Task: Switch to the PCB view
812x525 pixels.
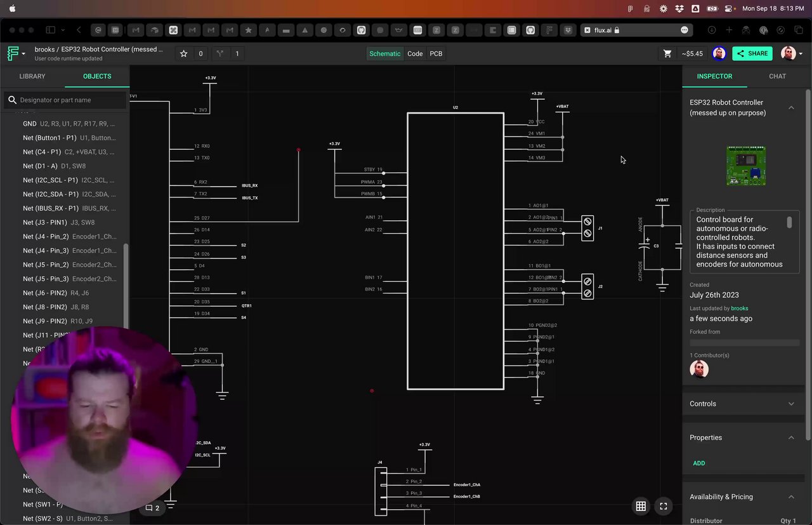Action: click(x=436, y=54)
